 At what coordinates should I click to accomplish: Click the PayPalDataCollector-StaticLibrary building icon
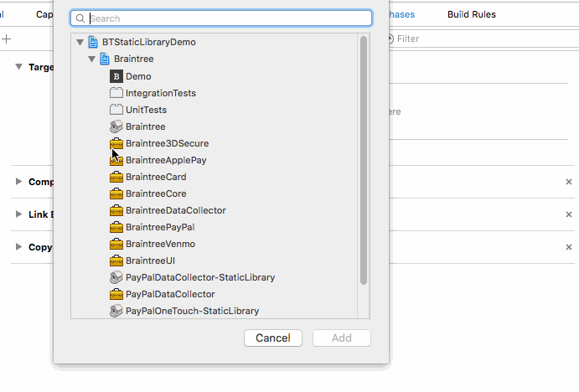(x=116, y=277)
